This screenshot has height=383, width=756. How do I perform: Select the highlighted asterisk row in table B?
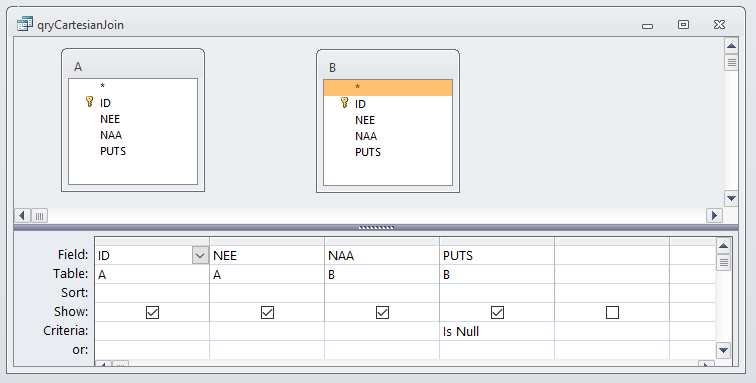tap(388, 88)
